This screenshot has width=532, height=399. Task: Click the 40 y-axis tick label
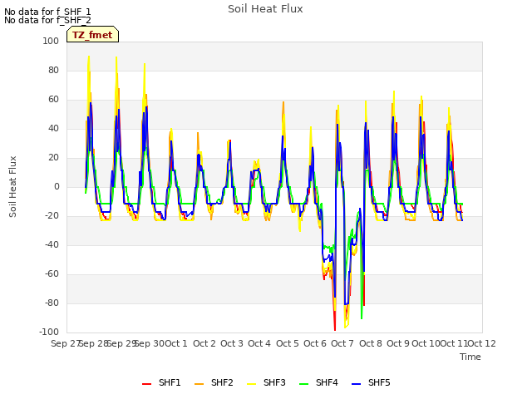click(53, 129)
